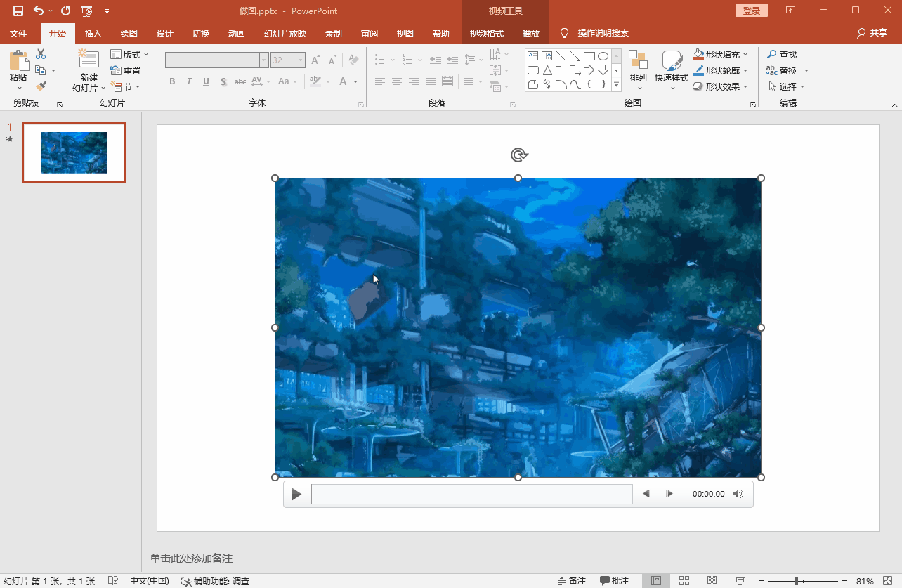The width and height of the screenshot is (902, 588).
Task: Open the font name combo box
Action: tap(216, 60)
